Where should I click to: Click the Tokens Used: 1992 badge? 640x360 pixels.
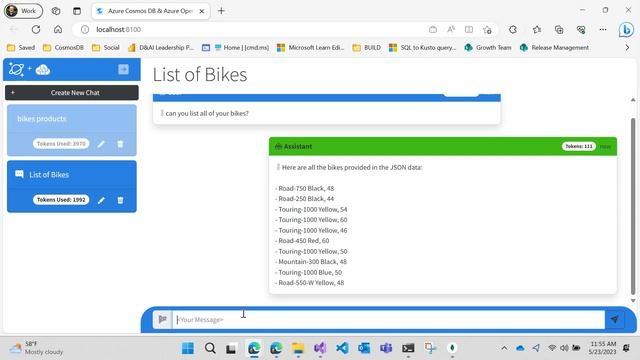(61, 200)
